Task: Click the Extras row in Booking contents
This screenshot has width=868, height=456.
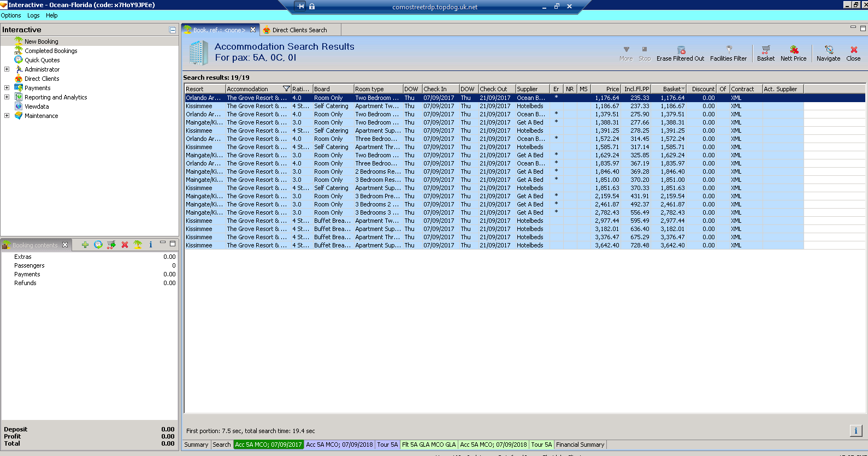Action: (x=90, y=257)
